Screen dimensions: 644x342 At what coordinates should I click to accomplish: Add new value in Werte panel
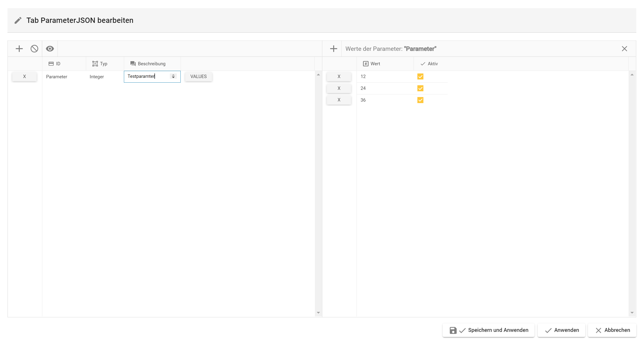(x=333, y=49)
